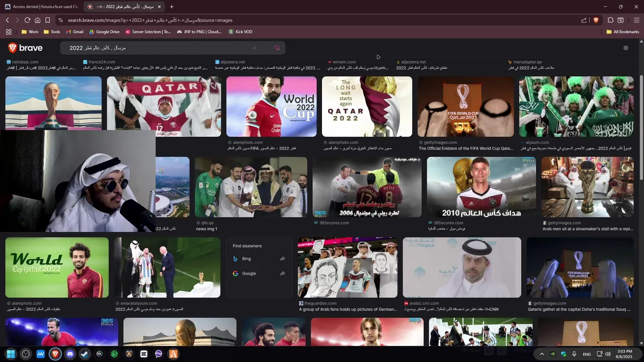Open The Long Wait Qatar 2022 image
The width and height of the screenshot is (644, 362).
(x=367, y=107)
